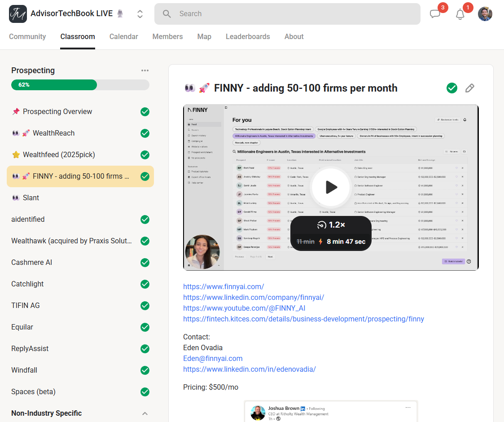Select the highlighted FINNY lesson row
The height and width of the screenshot is (422, 504).
point(80,176)
